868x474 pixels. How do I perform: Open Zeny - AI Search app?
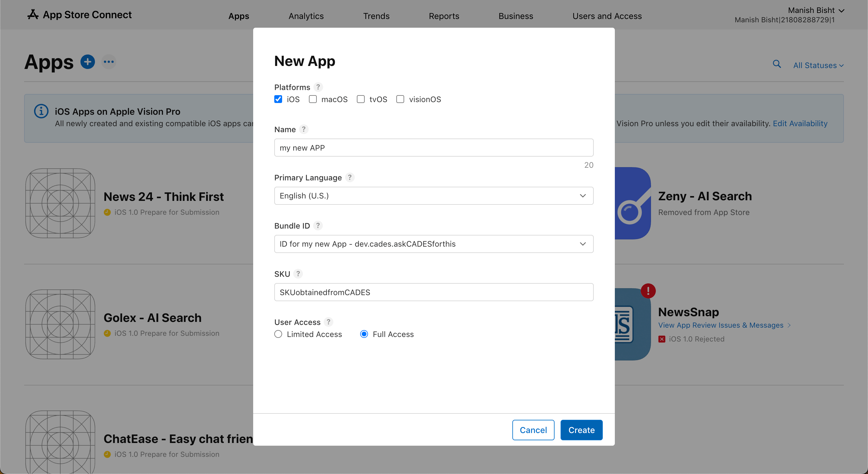(705, 196)
